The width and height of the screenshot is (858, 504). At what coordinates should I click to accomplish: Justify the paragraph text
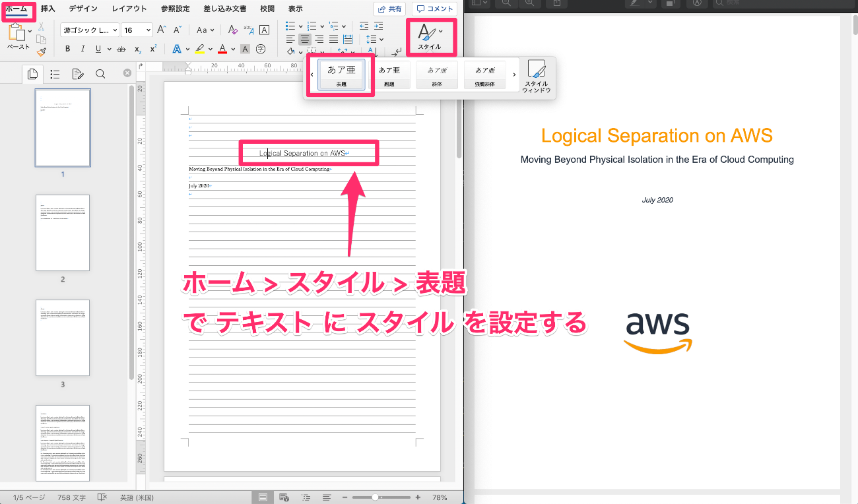333,39
